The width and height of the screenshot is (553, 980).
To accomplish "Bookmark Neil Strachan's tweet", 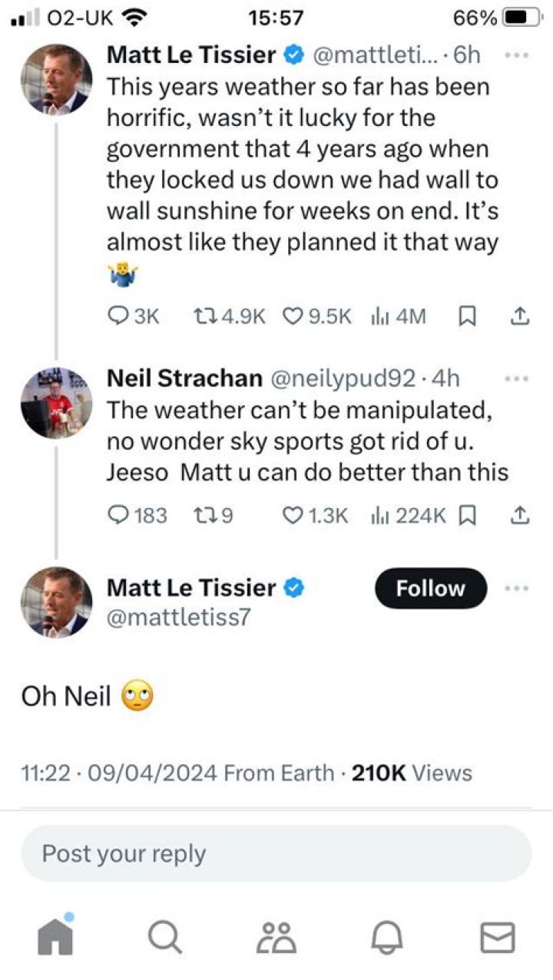I will click(x=465, y=515).
